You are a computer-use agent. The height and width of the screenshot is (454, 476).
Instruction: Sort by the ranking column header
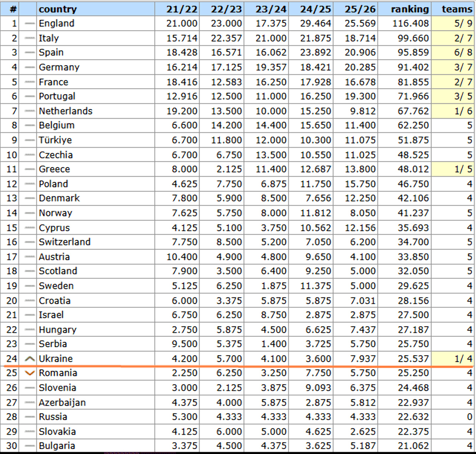(x=409, y=9)
